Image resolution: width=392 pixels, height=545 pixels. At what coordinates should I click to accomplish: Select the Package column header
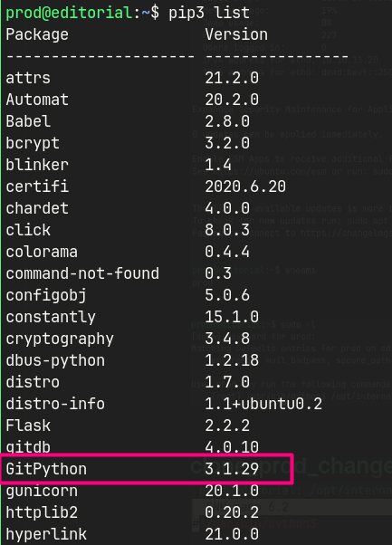coord(37,34)
